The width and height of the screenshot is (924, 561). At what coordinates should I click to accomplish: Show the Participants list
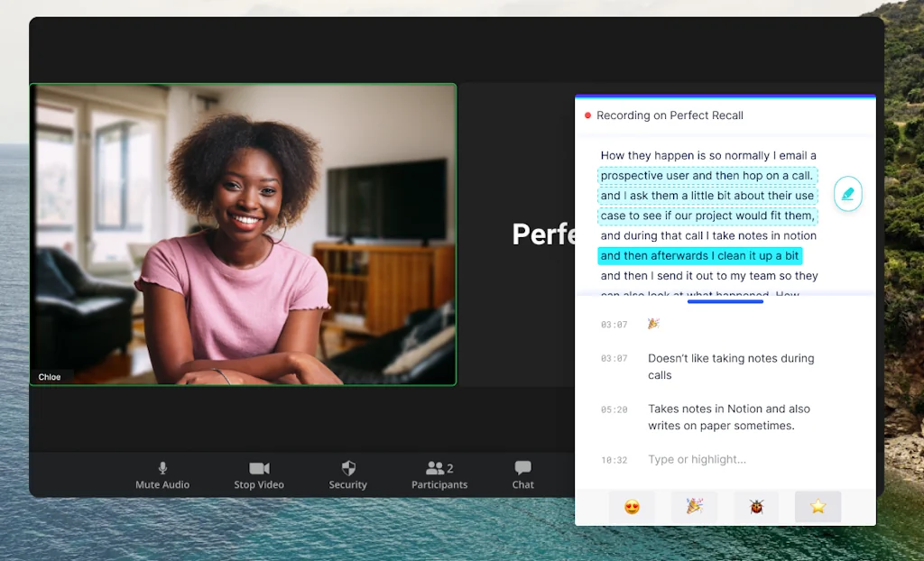point(439,474)
